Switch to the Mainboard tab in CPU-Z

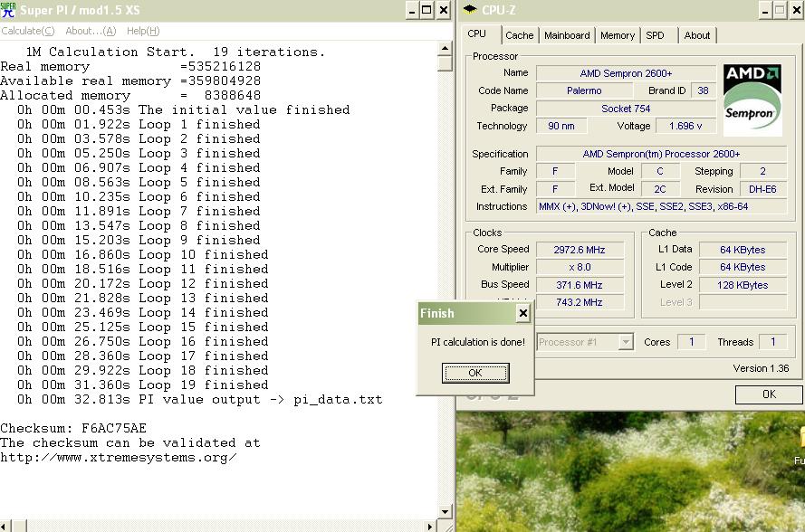pos(567,35)
